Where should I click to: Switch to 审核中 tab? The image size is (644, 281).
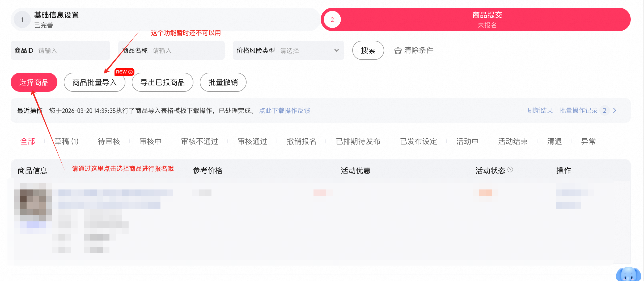point(151,141)
